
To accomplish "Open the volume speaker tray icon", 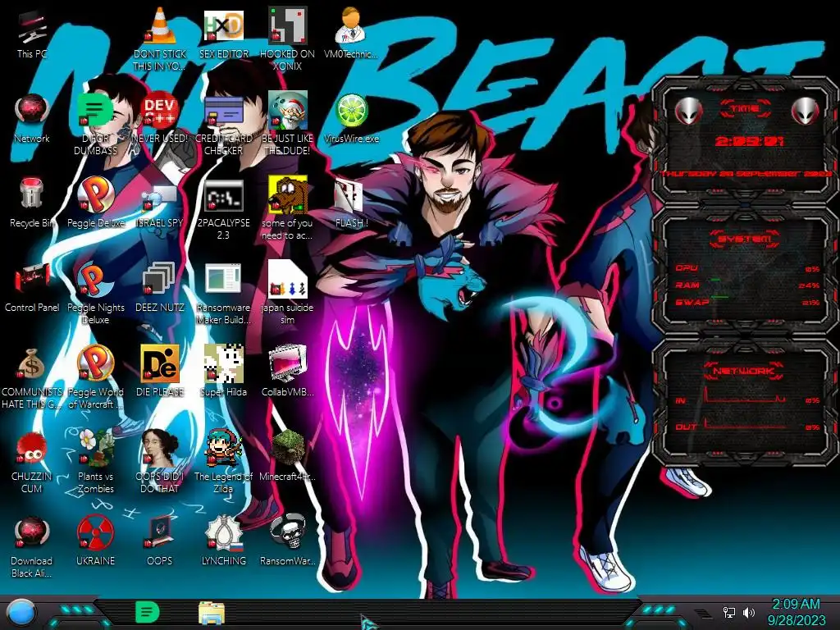I will tap(749, 612).
